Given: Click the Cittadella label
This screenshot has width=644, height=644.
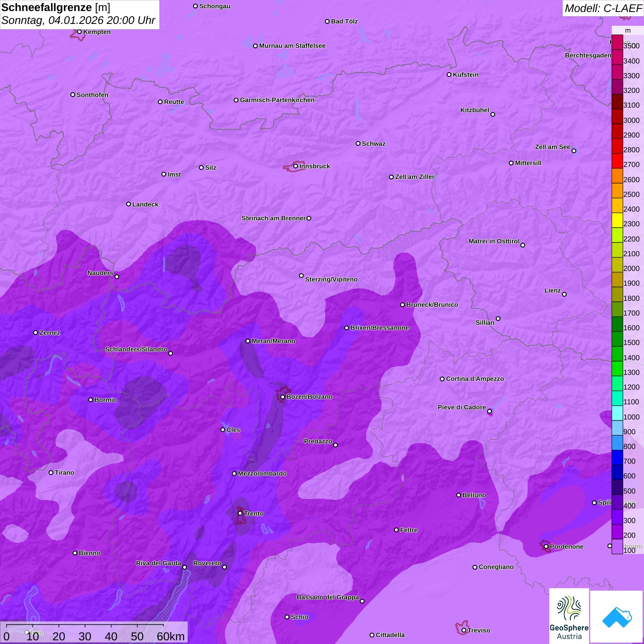Looking at the screenshot, I should pos(390,635).
